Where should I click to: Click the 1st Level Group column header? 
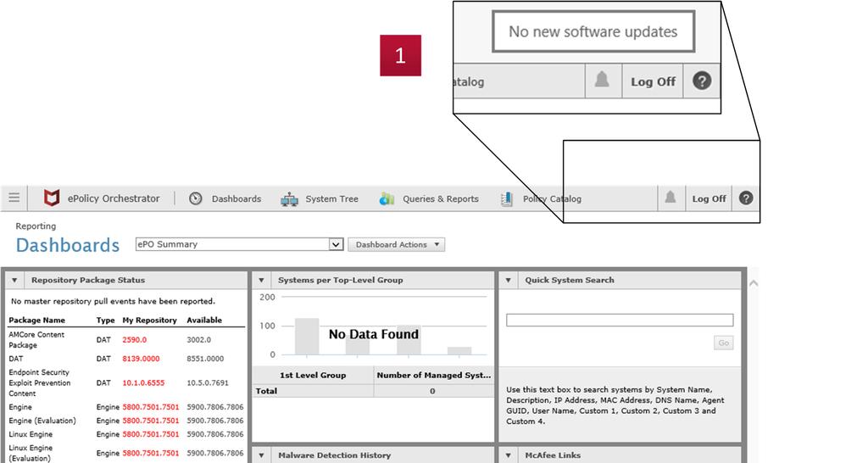[313, 375]
